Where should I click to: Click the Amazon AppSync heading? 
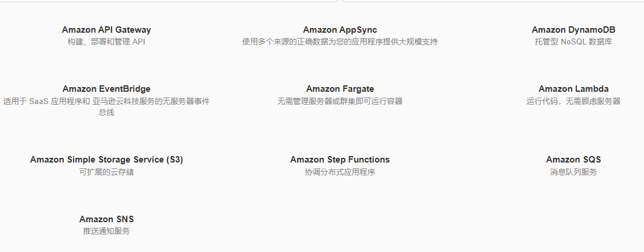(340, 30)
